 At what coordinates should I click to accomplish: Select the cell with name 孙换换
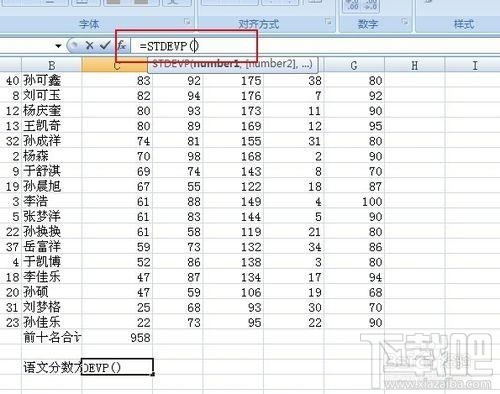click(x=51, y=231)
